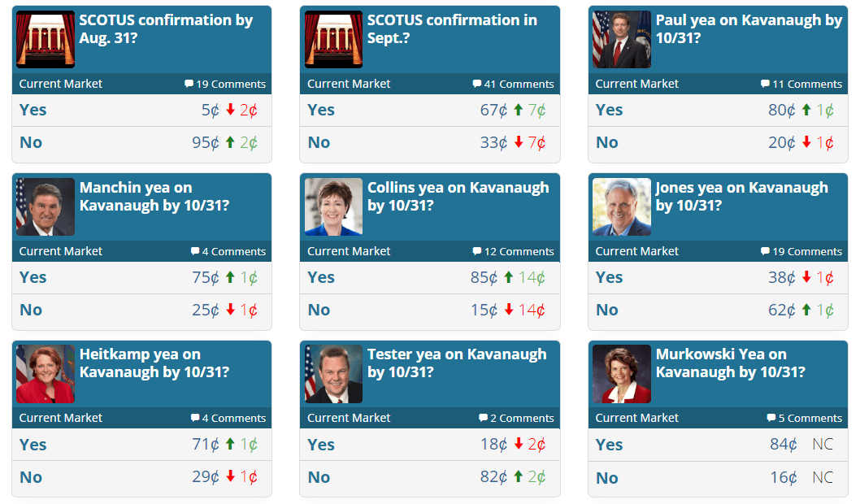Click the NC indicator beside Murkowski Yes price
The width and height of the screenshot is (860, 504).
pyautogui.click(x=822, y=444)
